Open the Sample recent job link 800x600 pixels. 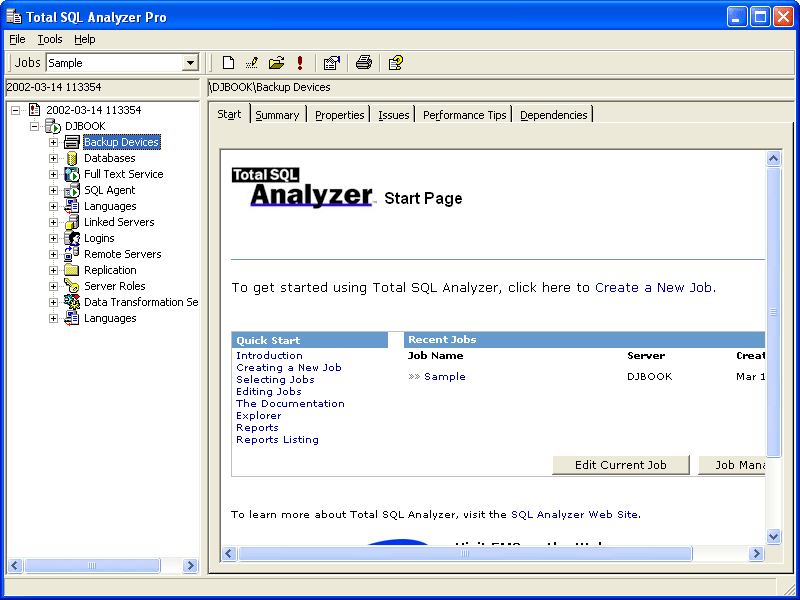[x=444, y=377]
